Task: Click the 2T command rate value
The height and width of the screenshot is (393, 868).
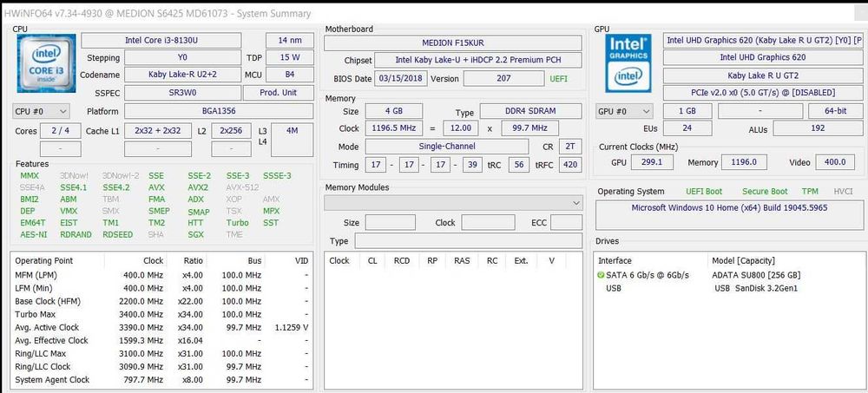Action: coord(570,147)
